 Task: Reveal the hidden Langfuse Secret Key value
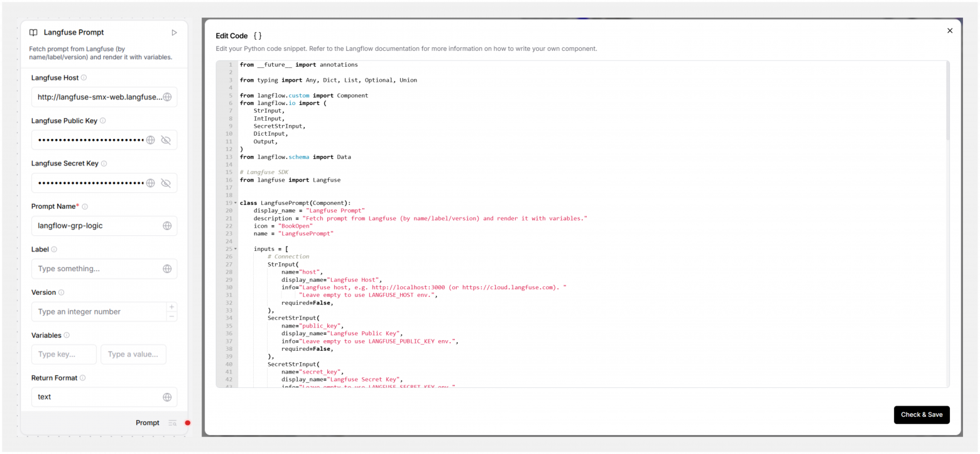tap(166, 183)
